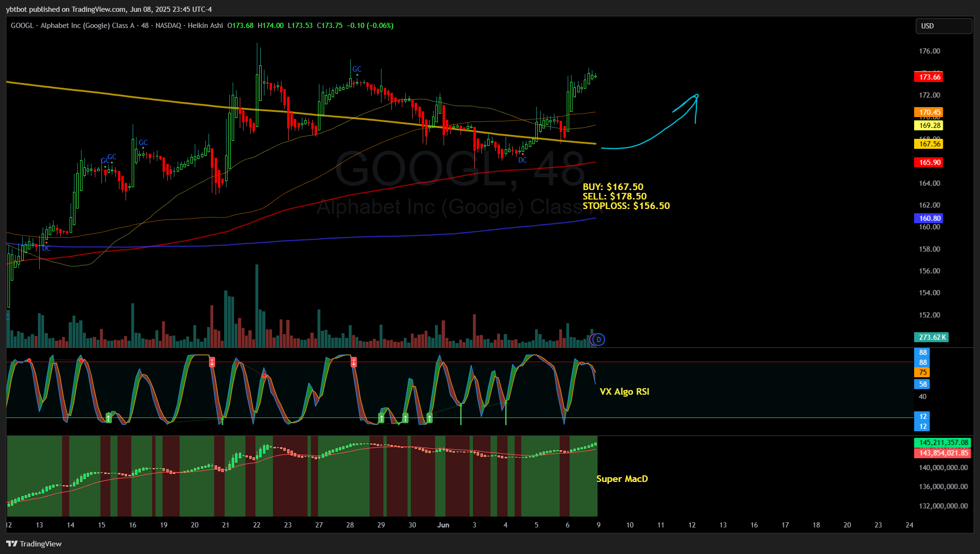Click the green 145,211,357.08 MacD label

(x=943, y=443)
